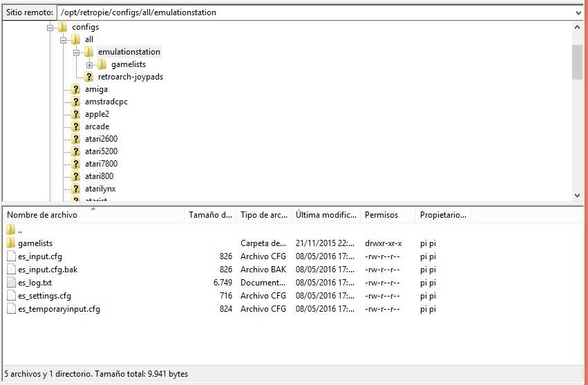The image size is (588, 385).
Task: Click the amstradcpc unknown folder icon
Action: click(76, 102)
